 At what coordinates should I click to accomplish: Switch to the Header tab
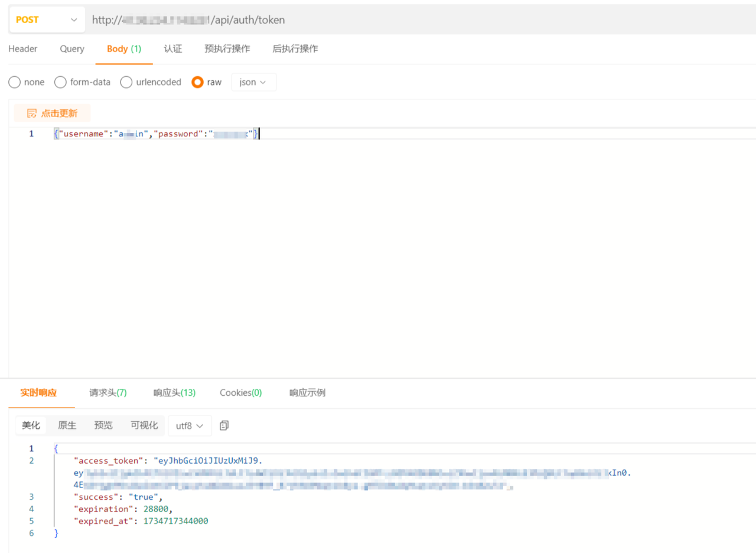pos(23,49)
